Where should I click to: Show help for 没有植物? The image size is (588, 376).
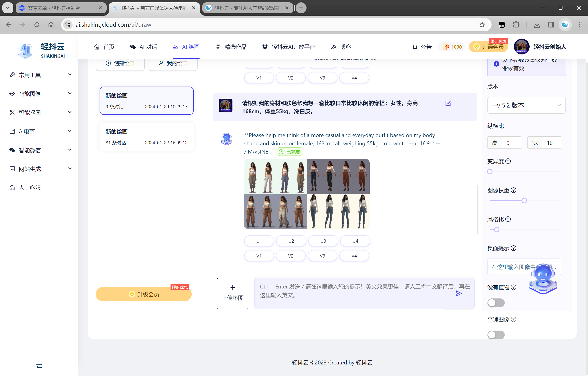click(514, 287)
